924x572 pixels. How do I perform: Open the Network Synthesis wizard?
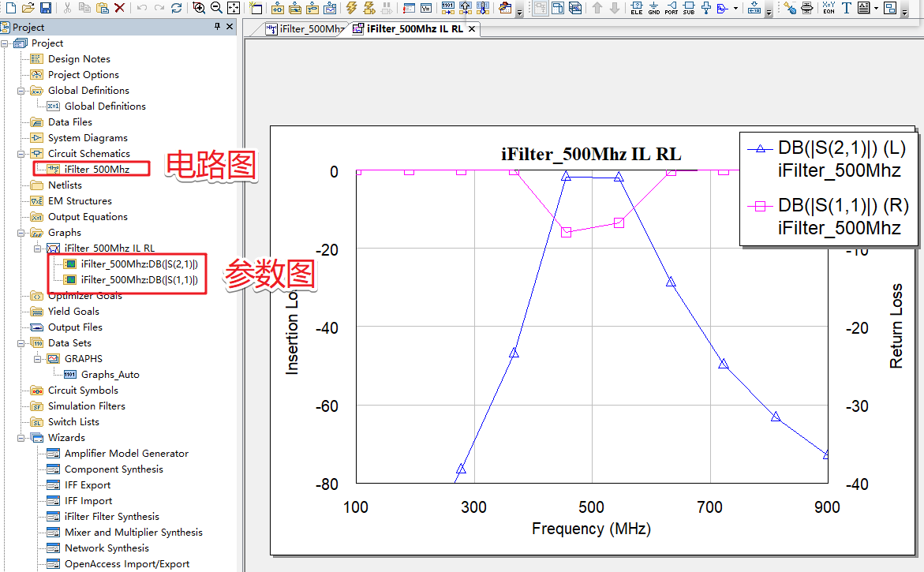[107, 548]
